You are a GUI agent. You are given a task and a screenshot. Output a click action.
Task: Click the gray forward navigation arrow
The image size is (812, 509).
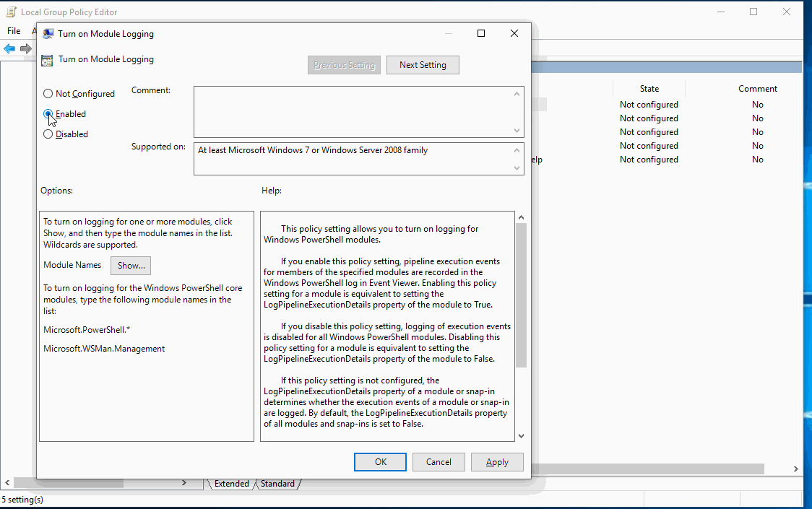[26, 48]
